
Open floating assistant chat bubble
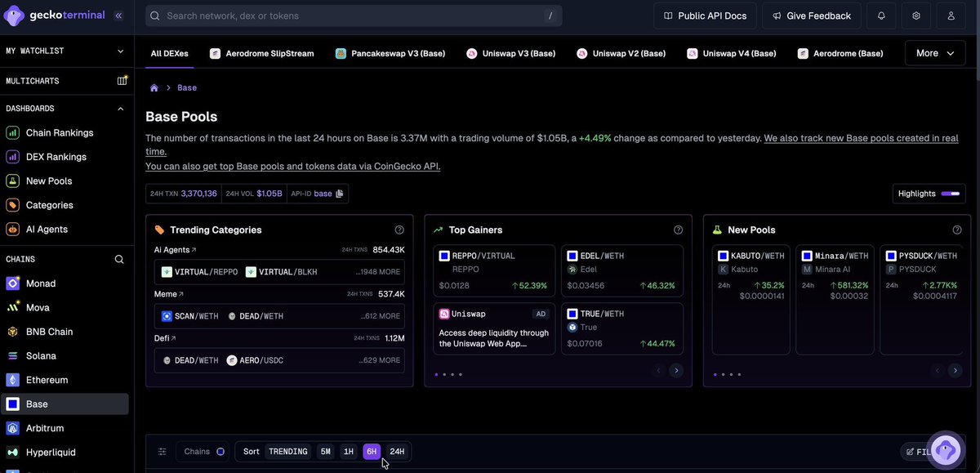click(x=947, y=450)
